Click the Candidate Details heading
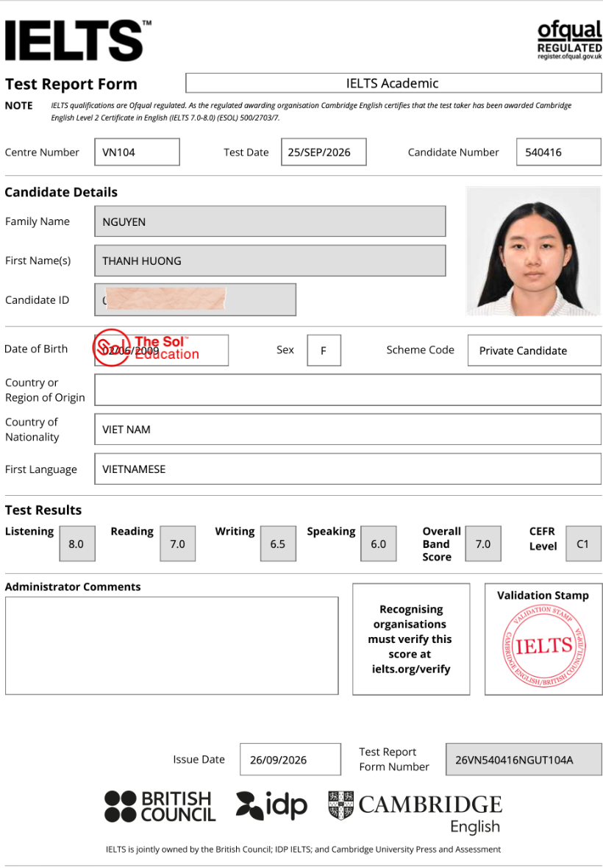This screenshot has width=603, height=868. coord(61,192)
